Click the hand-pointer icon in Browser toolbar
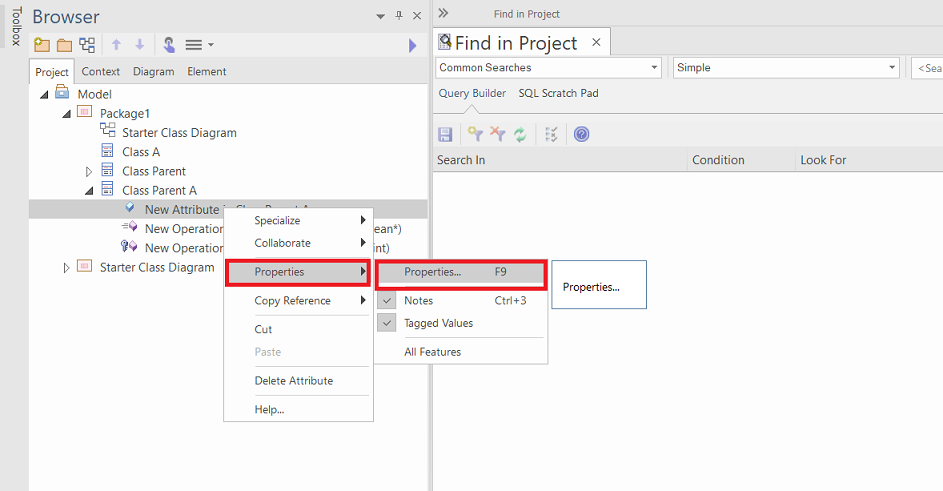 (x=168, y=45)
